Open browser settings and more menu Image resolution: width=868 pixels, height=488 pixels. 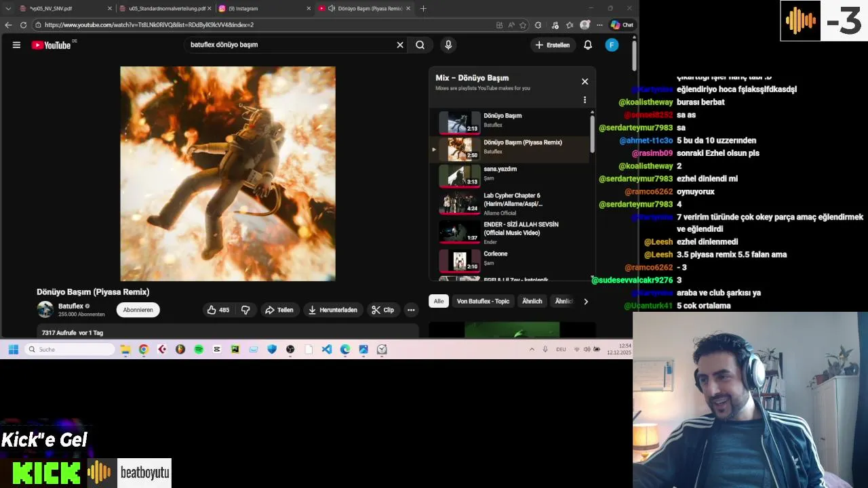599,25
